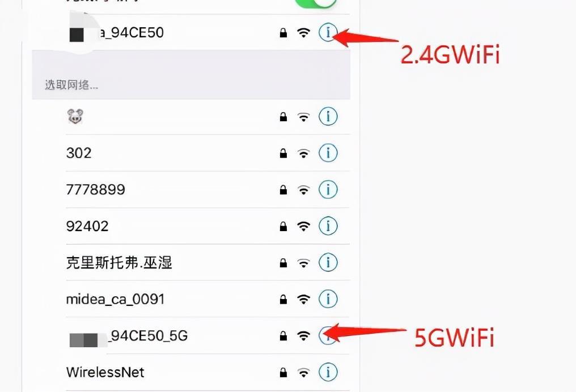Viewport: 576px width, 392px height.
Task: Tap the lock icon beside WirelessNet
Action: (283, 373)
